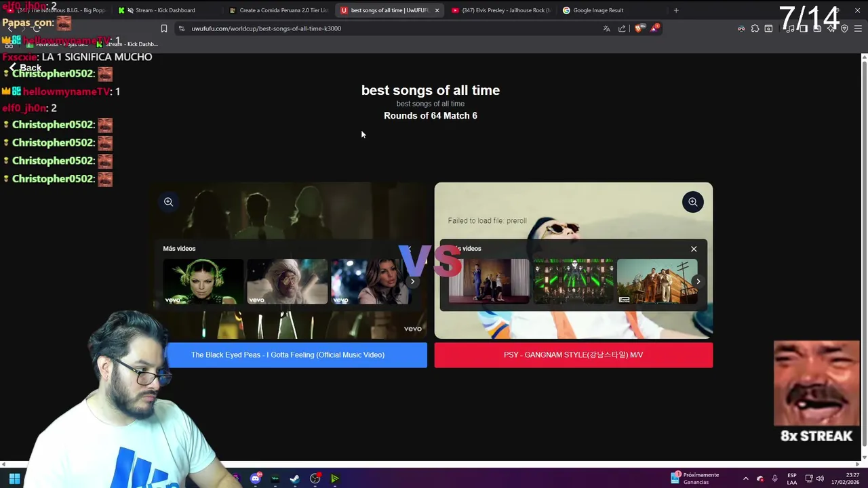868x488 pixels.
Task: Open Discord from the taskbar
Action: pos(256,479)
